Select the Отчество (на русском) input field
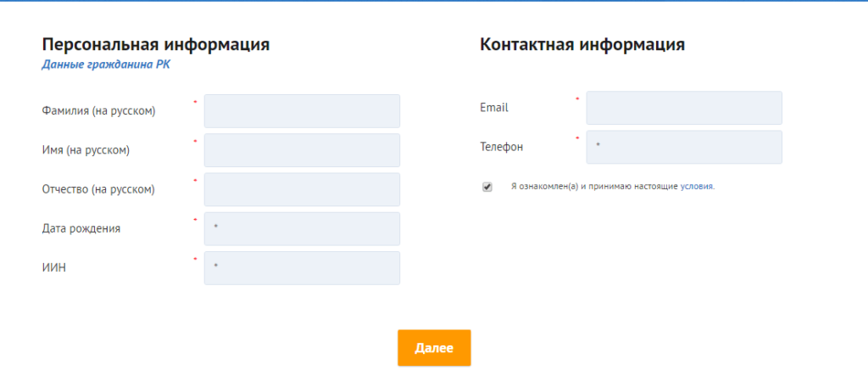Image resolution: width=868 pixels, height=387 pixels. 302,189
